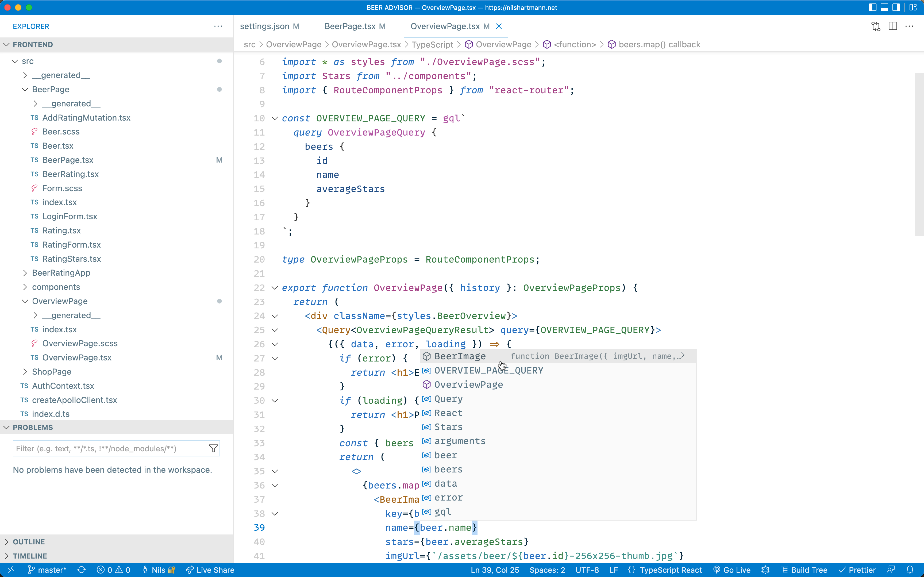This screenshot has height=577, width=924.
Task: Toggle the secondary sidebar layout icon
Action: tap(896, 7)
